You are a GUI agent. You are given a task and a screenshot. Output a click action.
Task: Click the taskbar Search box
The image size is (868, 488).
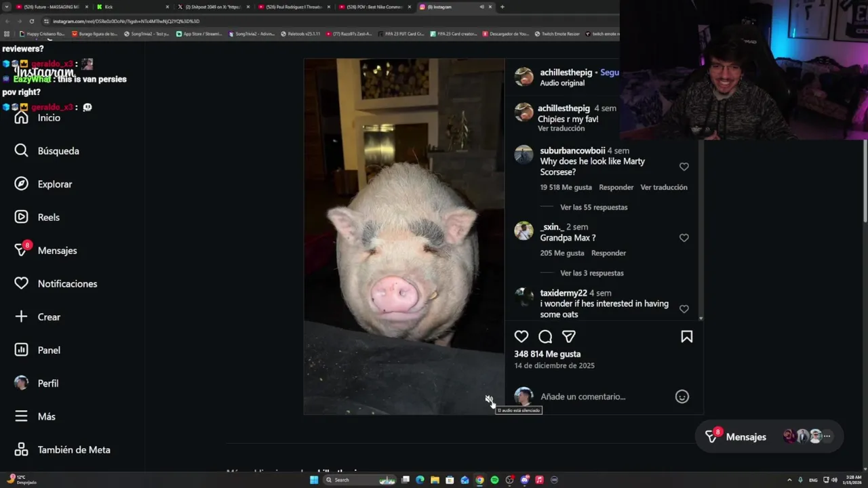[x=361, y=480]
